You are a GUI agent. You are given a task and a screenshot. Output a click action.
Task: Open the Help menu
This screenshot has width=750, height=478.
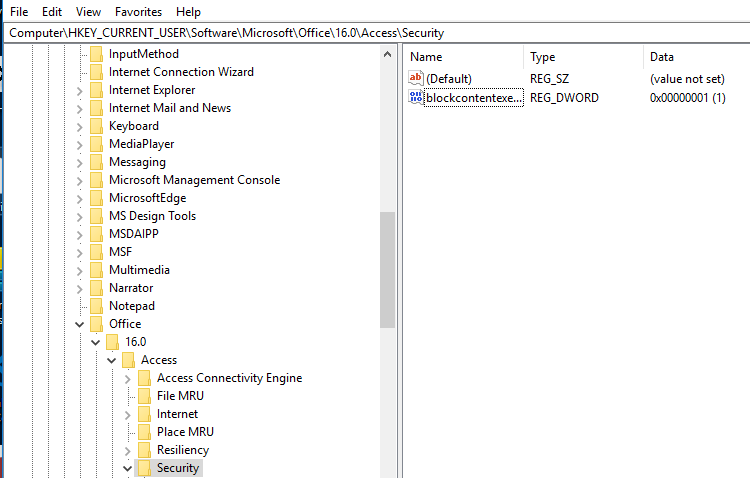[188, 11]
